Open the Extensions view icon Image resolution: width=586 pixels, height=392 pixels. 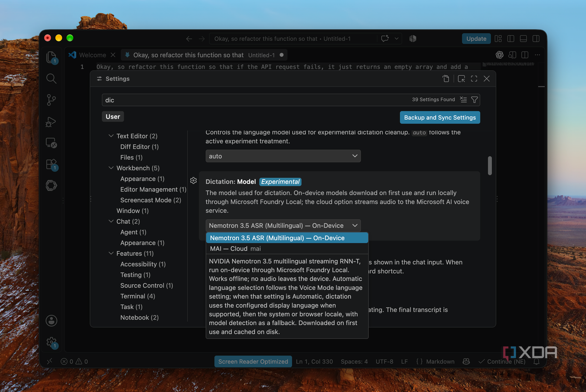coord(52,164)
